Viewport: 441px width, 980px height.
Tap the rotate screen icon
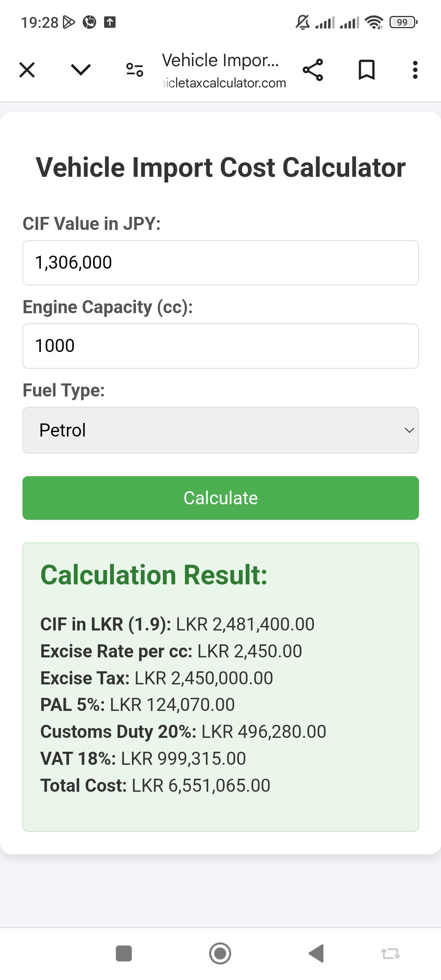tap(390, 954)
